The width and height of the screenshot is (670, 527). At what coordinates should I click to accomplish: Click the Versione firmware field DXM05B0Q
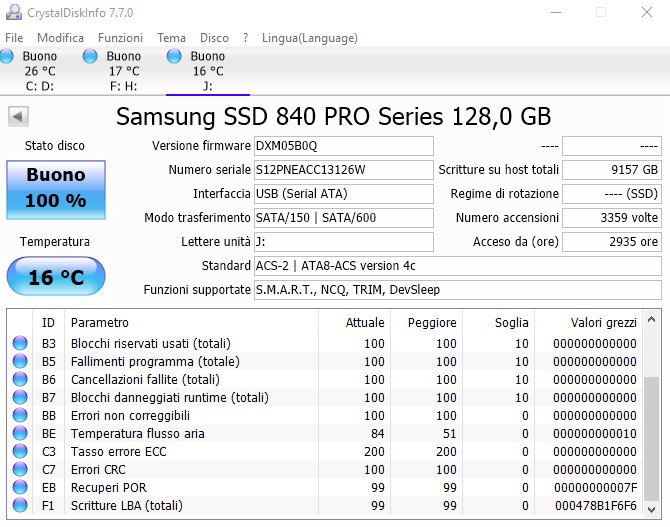click(344, 146)
